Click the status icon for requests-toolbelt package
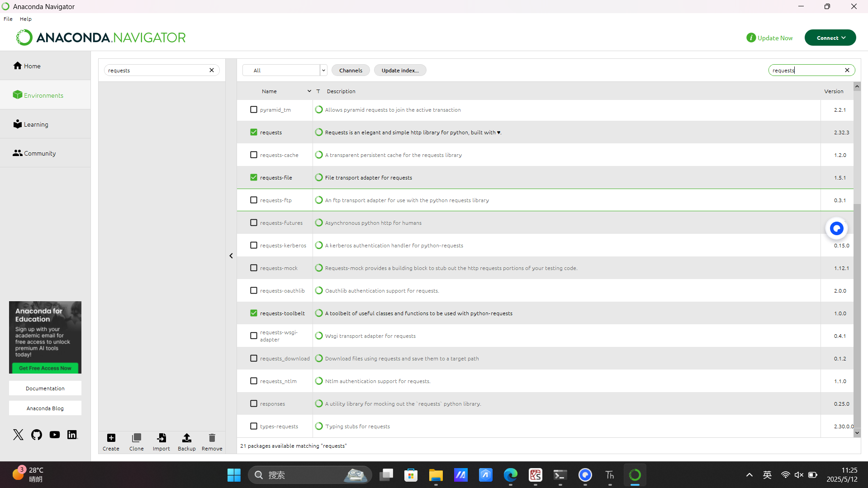The image size is (868, 488). (x=319, y=313)
